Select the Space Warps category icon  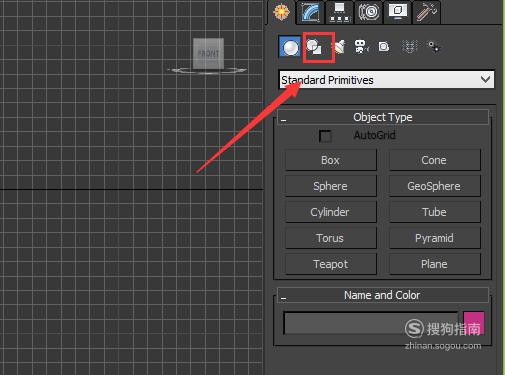click(x=409, y=47)
